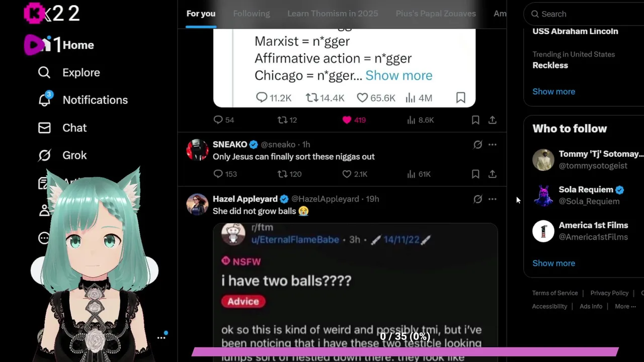Click the pink progress bar showing 0 / 35

405,351
